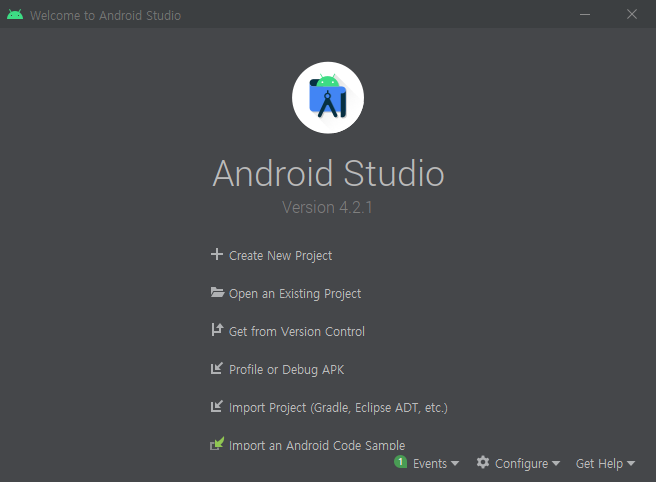Click the Android Studio title heading
The height and width of the screenshot is (482, 656).
click(x=328, y=173)
